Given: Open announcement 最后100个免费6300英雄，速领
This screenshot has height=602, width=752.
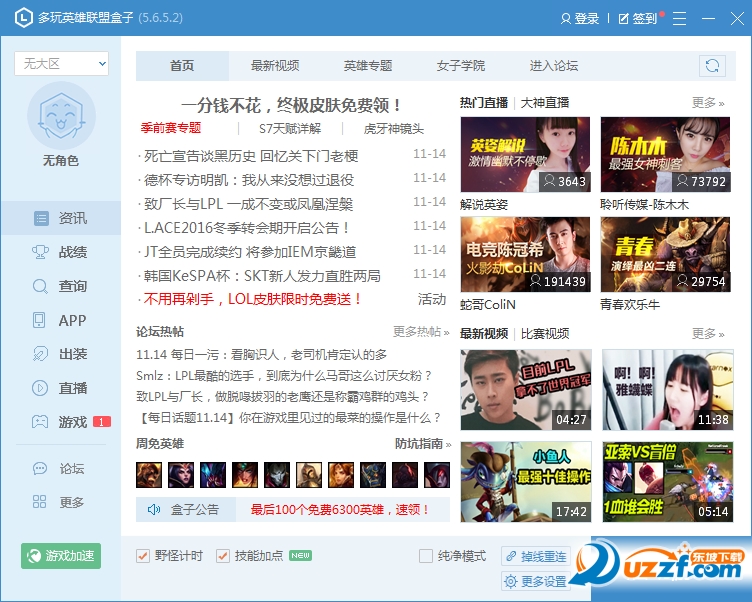Looking at the screenshot, I should (x=340, y=509).
